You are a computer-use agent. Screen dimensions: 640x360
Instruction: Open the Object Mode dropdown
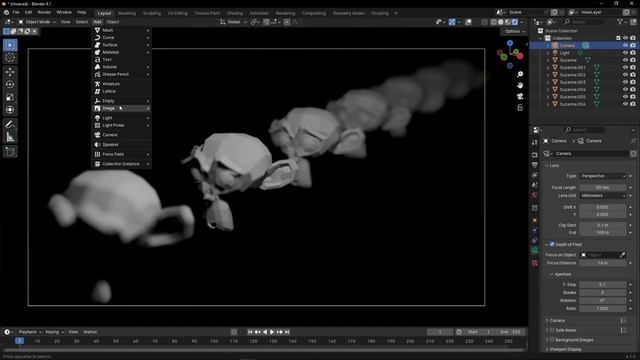pos(36,22)
